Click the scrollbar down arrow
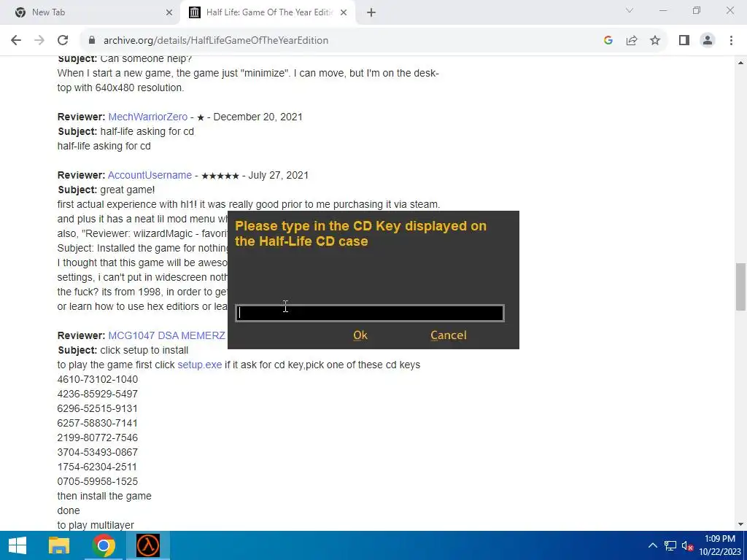747x560 pixels. [x=740, y=524]
